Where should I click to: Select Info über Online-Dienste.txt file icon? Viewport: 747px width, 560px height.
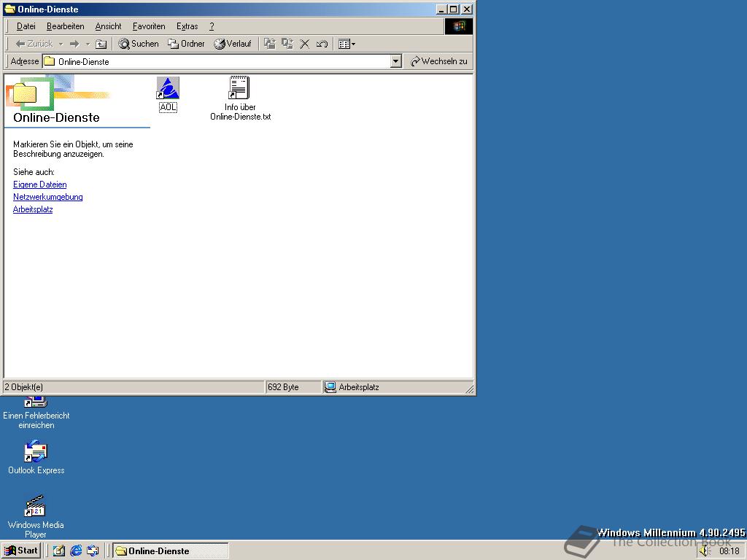pyautogui.click(x=240, y=98)
